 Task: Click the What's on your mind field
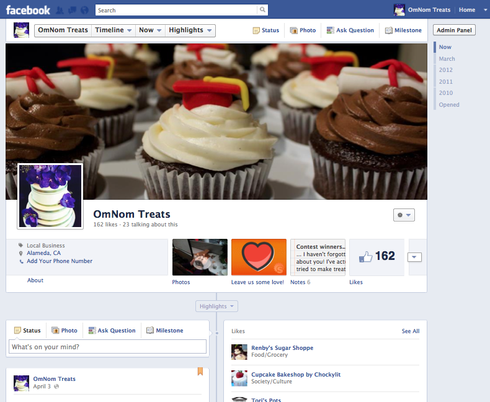click(107, 347)
